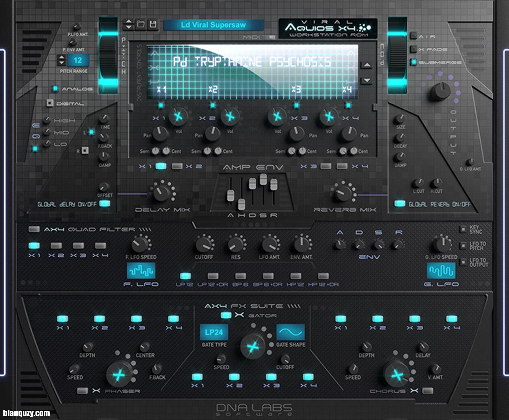Click the X4 Pan knob

[349, 134]
